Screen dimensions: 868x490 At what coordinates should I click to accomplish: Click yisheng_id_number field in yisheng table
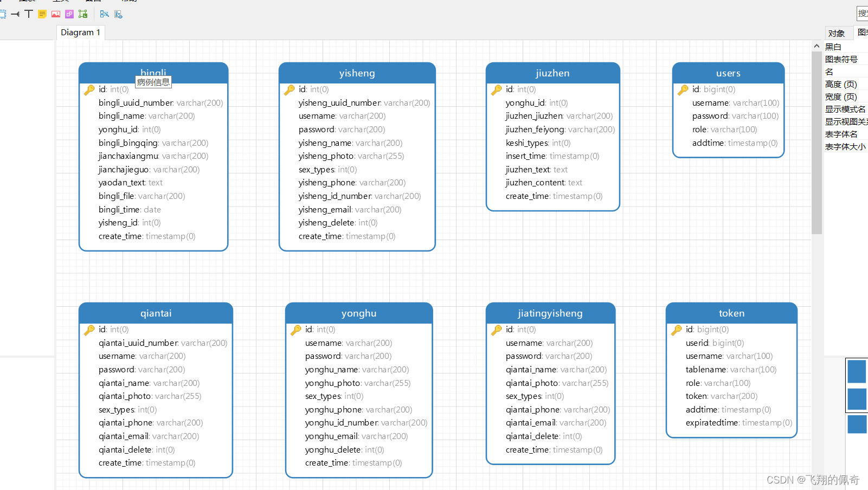(x=359, y=196)
